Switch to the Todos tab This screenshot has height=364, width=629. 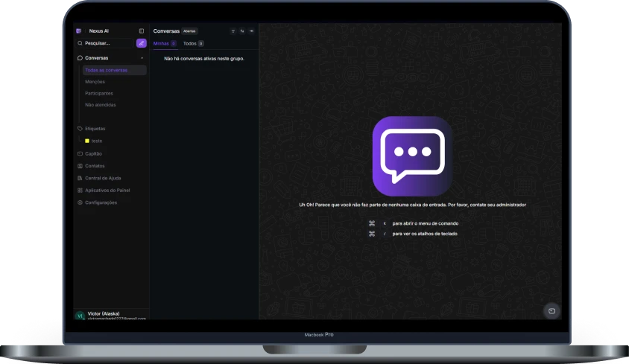[x=190, y=44]
